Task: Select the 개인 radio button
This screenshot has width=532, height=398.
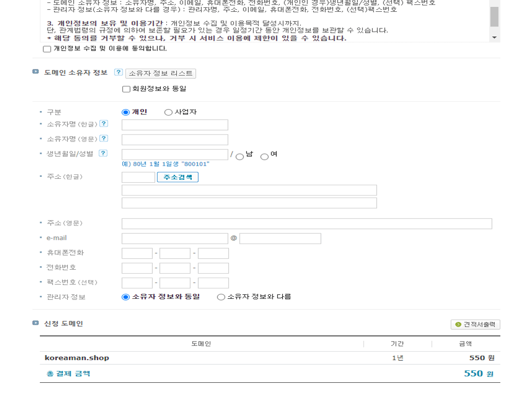Action: pyautogui.click(x=126, y=112)
